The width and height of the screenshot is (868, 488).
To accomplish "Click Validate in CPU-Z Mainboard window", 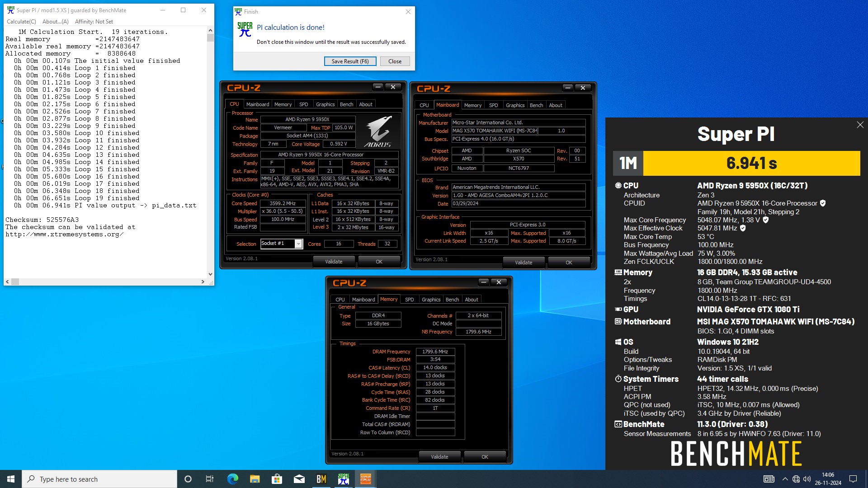I will [x=524, y=263].
